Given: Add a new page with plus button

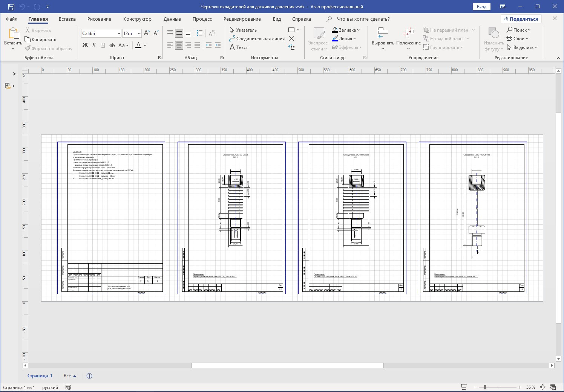Looking at the screenshot, I should click(89, 376).
